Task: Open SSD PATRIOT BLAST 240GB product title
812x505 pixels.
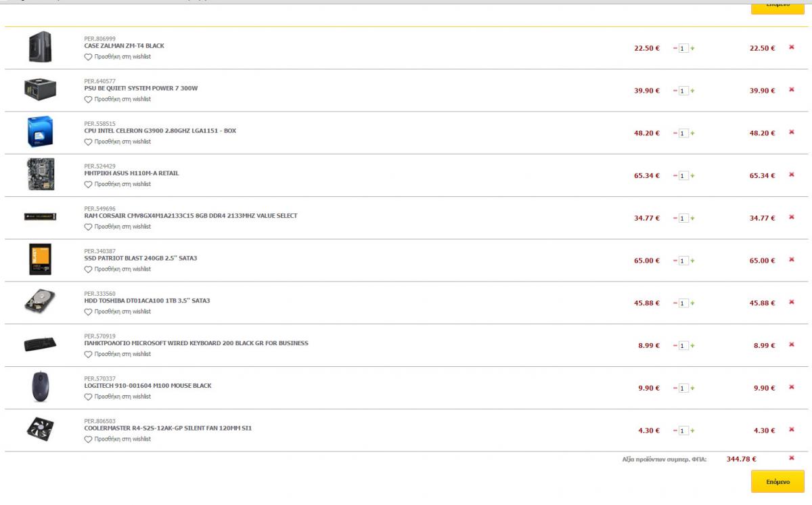Action: coord(141,258)
